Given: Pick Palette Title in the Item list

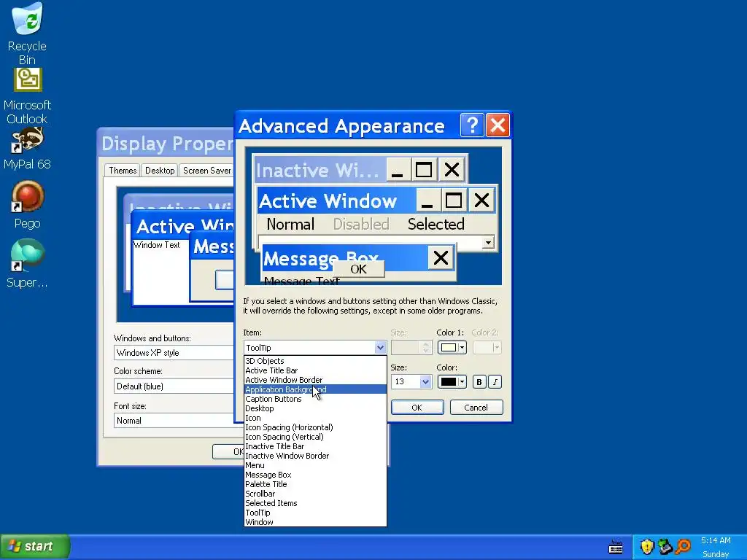Looking at the screenshot, I should [x=315, y=484].
